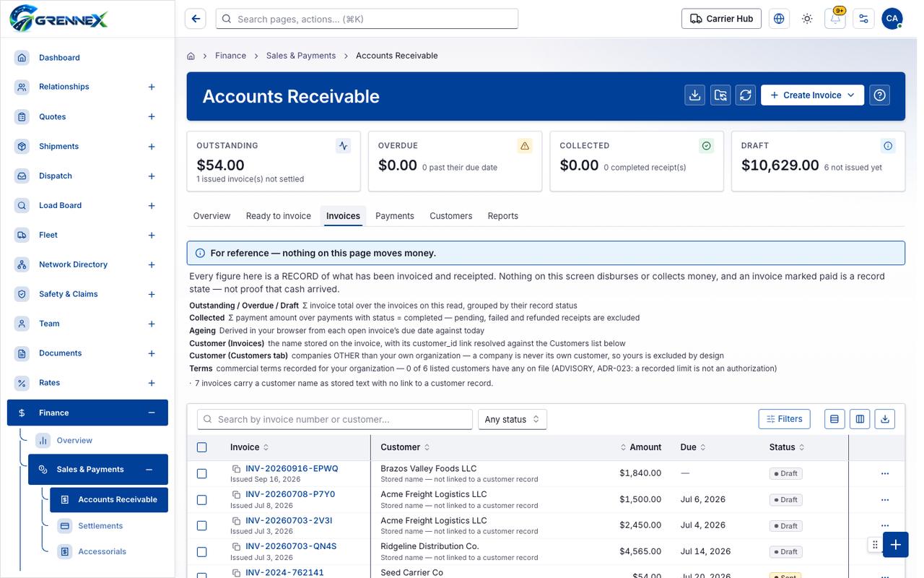
Task: Switch to the Ready to invoice tab
Action: pos(279,216)
